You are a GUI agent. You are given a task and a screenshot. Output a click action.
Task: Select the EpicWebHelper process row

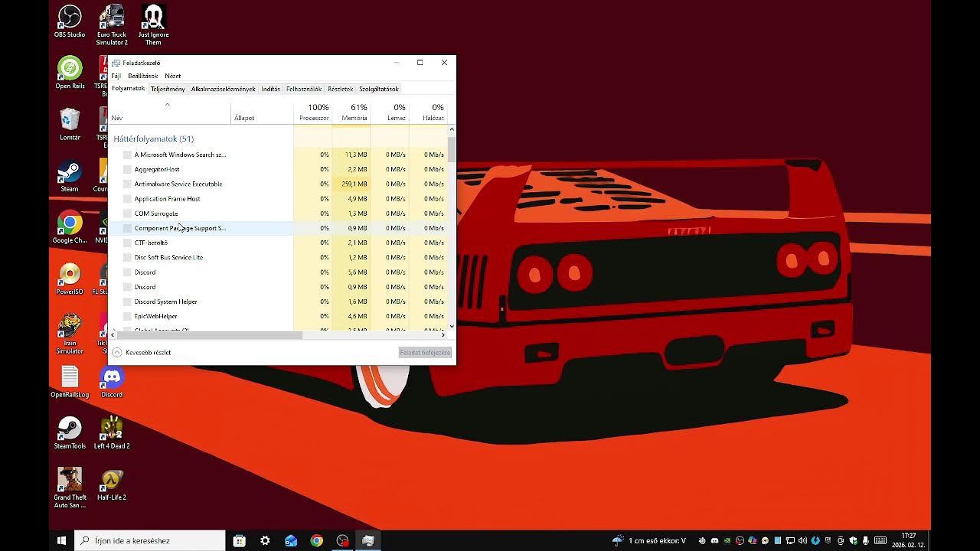pos(278,316)
